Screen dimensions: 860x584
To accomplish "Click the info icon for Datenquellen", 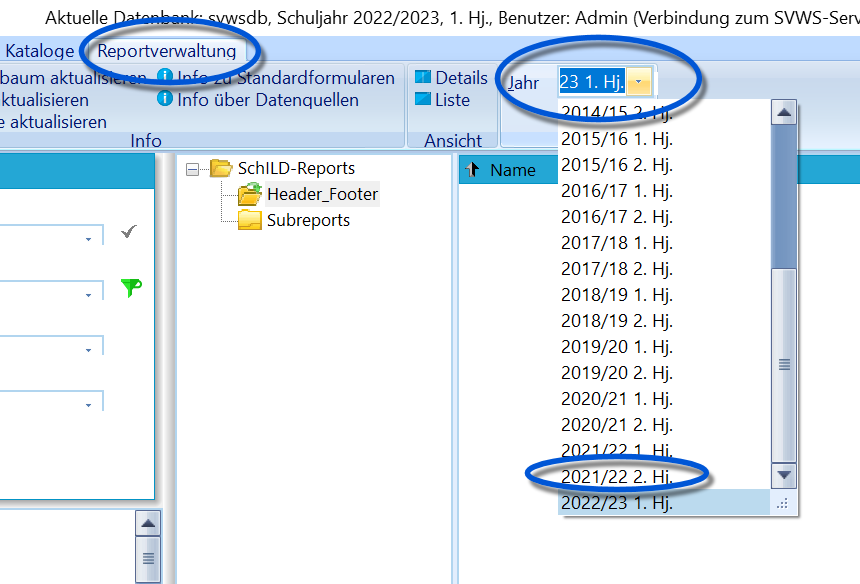I will pos(165,99).
